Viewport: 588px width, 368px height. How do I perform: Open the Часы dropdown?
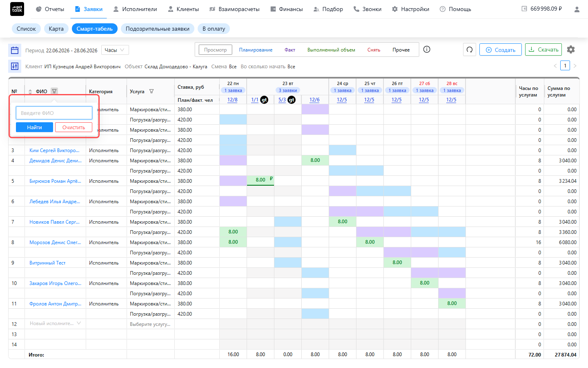[x=115, y=50]
